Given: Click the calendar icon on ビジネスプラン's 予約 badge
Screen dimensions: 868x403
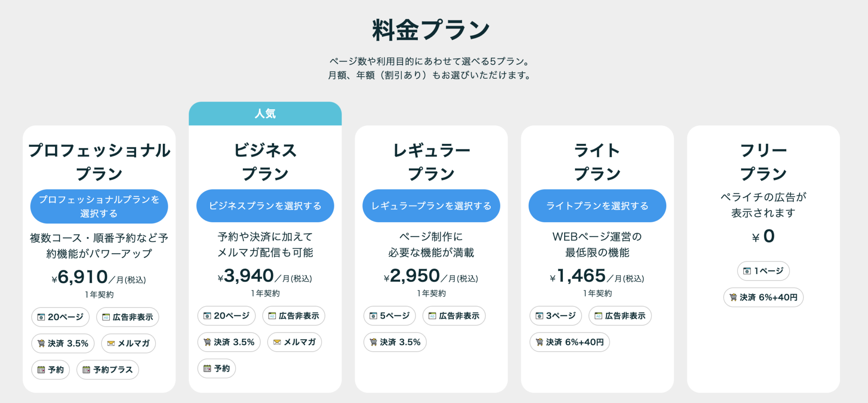Looking at the screenshot, I should 207,368.
